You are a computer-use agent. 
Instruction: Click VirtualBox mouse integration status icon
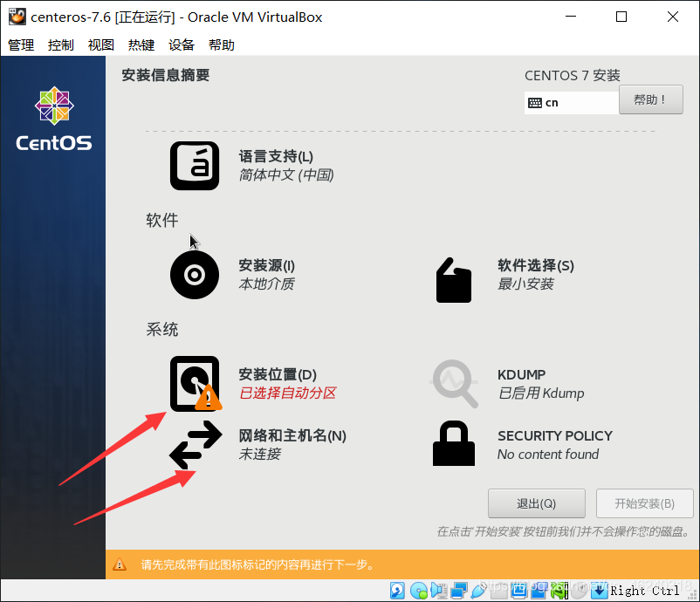click(579, 591)
